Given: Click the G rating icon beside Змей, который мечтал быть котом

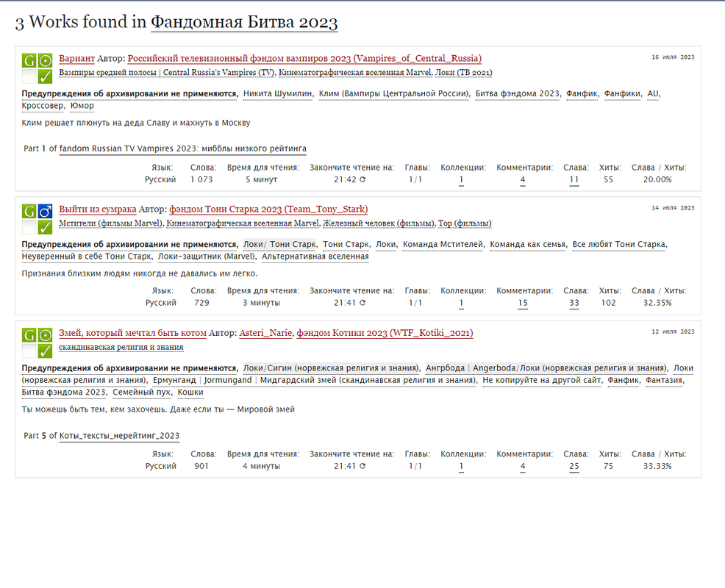Looking at the screenshot, I should (29, 335).
